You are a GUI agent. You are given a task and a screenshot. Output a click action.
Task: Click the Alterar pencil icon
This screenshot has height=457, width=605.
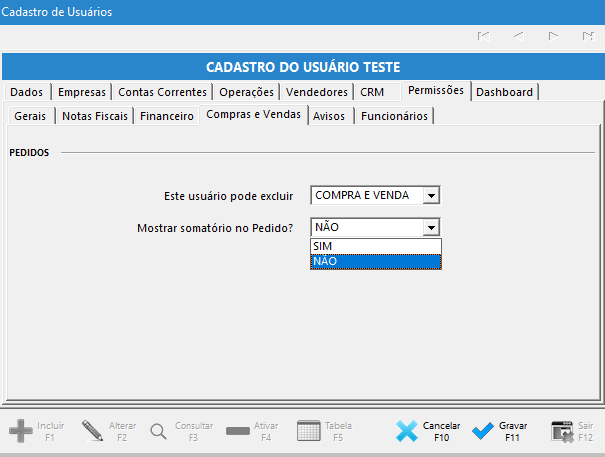coord(93,431)
